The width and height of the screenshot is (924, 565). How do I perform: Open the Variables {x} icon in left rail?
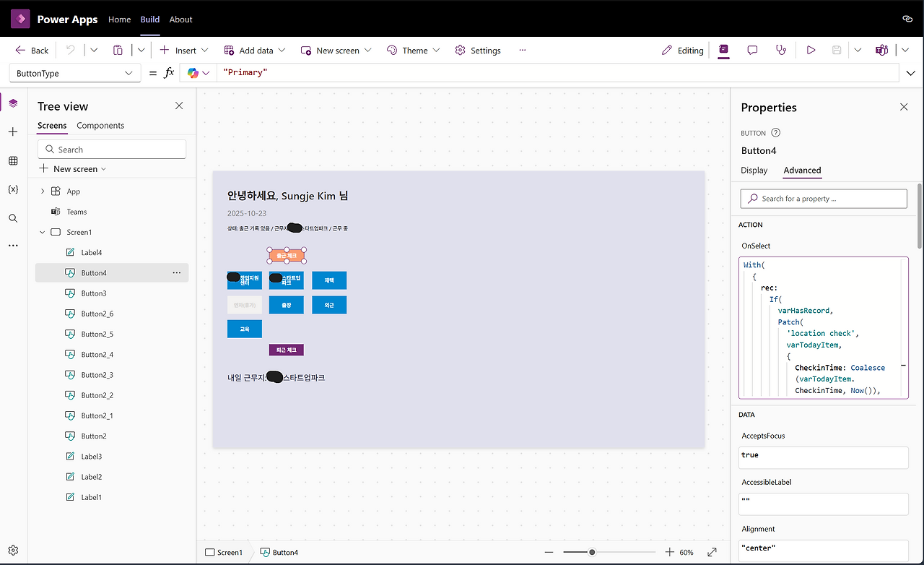(x=13, y=189)
